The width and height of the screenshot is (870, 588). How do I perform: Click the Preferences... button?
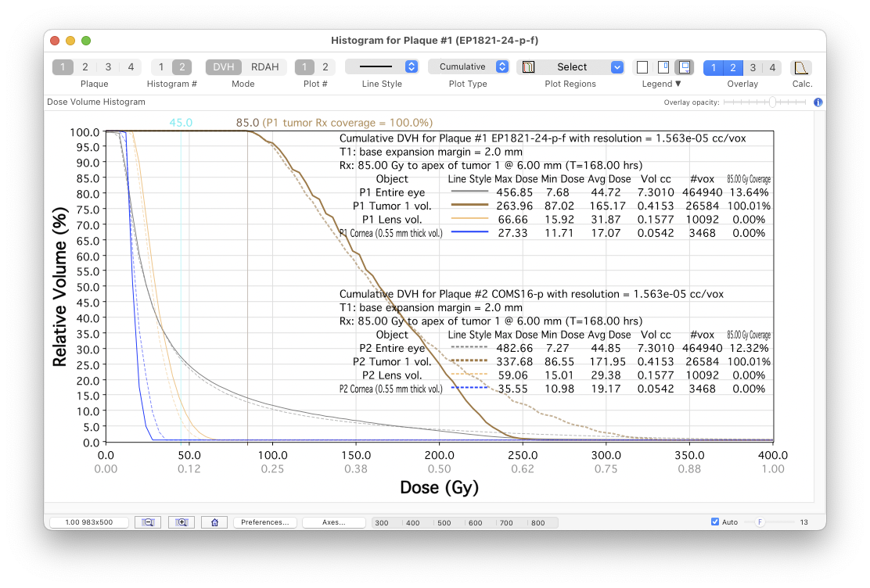265,522
